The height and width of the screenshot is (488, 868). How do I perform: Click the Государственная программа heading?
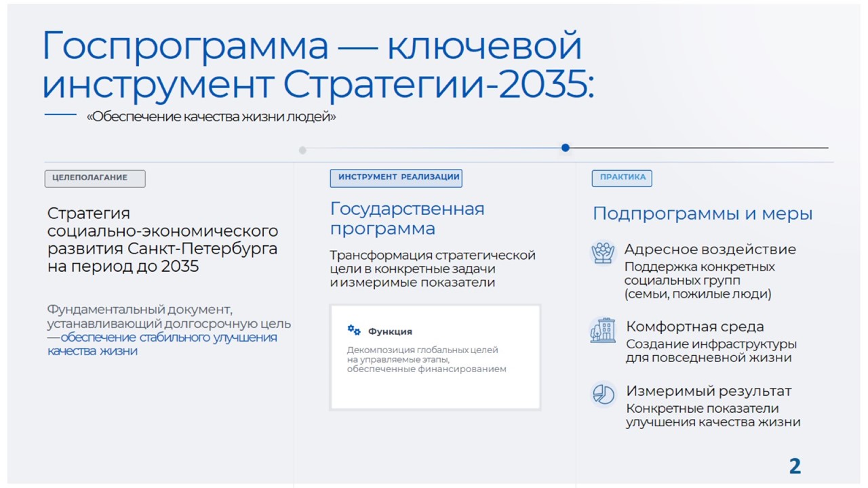tap(407, 218)
